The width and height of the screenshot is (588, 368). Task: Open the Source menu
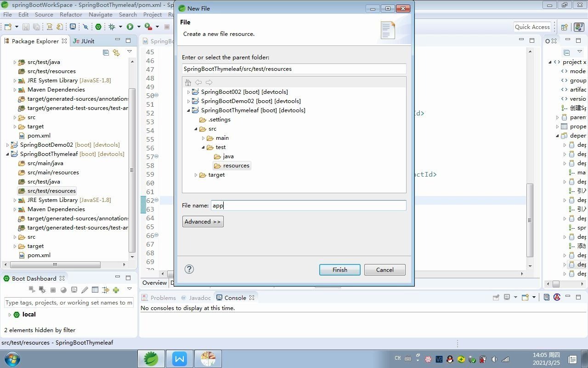pyautogui.click(x=44, y=15)
